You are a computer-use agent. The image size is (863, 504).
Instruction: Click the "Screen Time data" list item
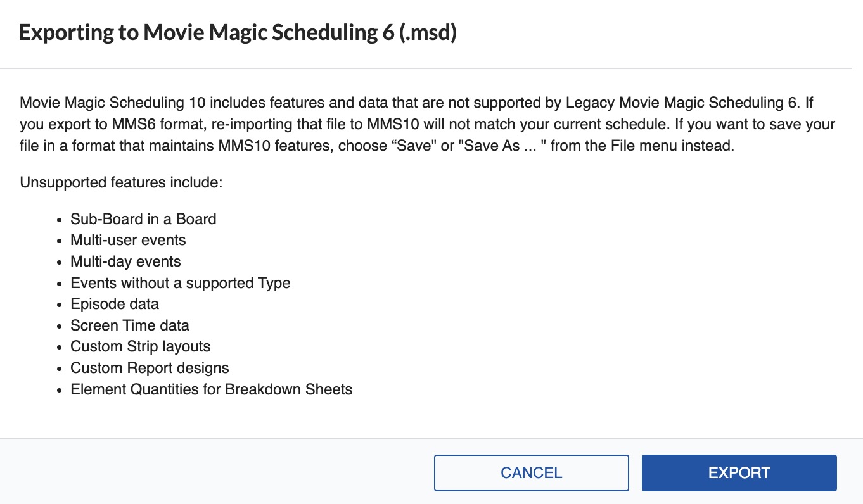(130, 325)
